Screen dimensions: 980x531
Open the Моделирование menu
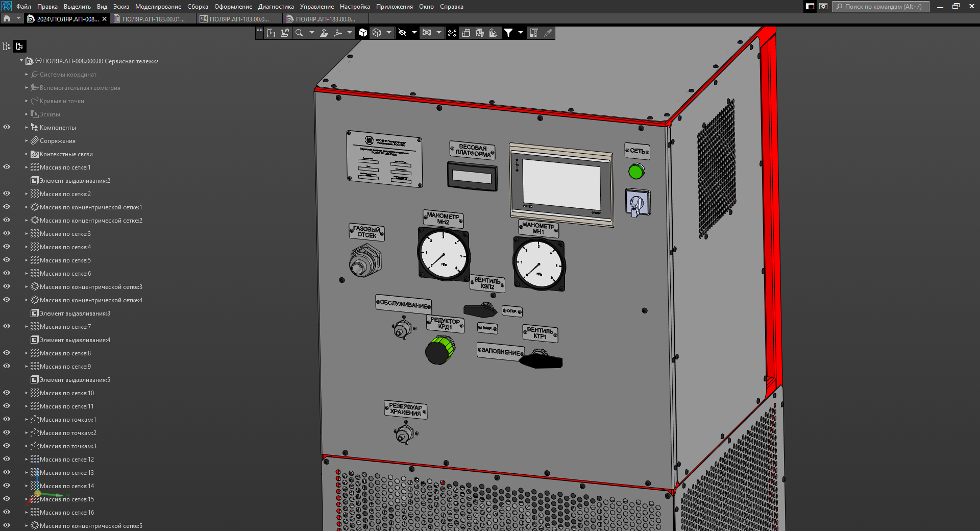coord(158,7)
